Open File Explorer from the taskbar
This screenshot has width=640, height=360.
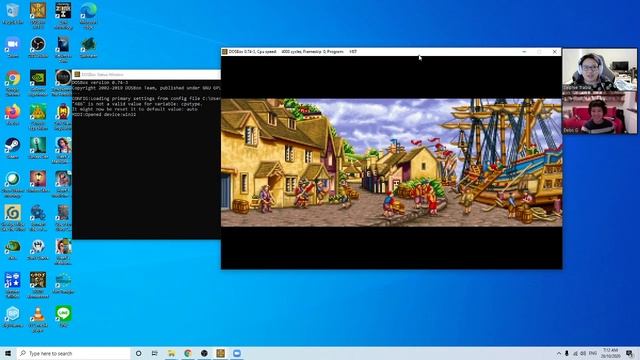(171, 353)
